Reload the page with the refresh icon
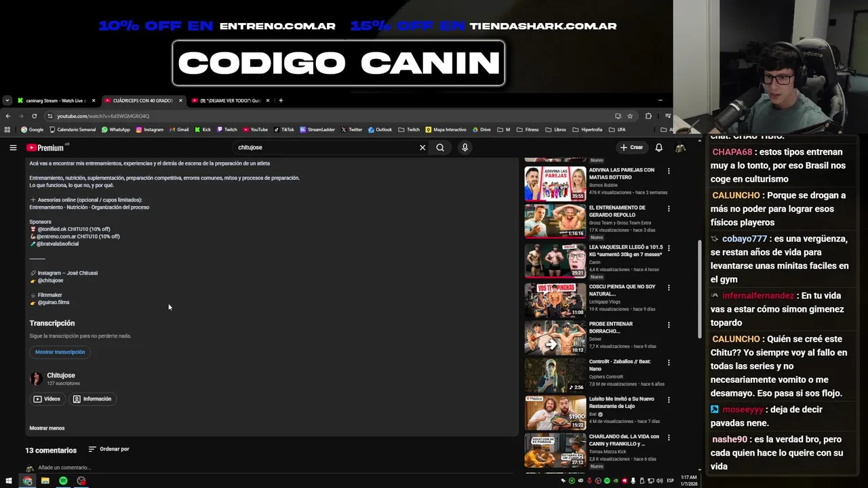 pos(34,116)
